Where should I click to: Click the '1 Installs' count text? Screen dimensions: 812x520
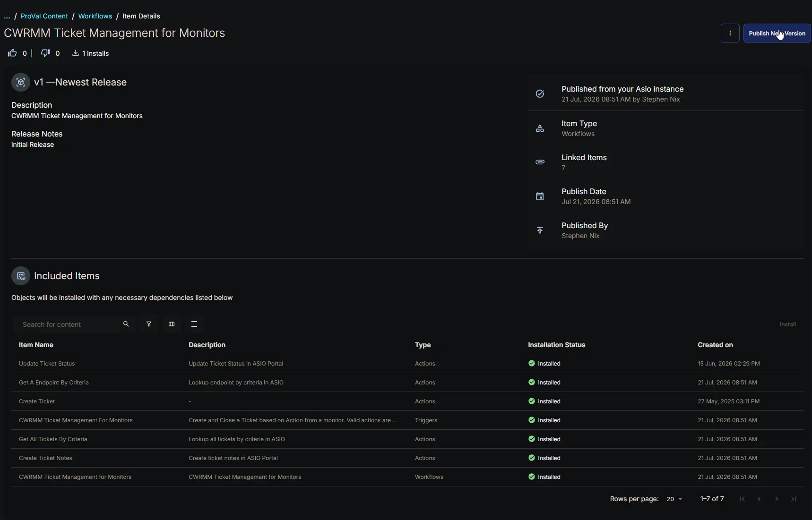[95, 53]
